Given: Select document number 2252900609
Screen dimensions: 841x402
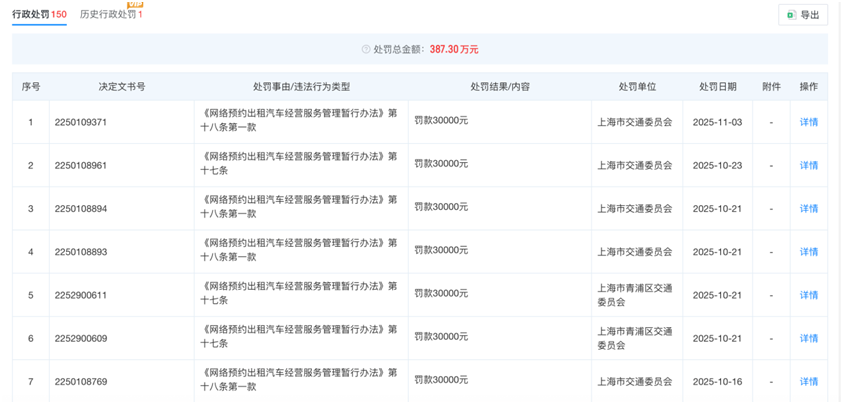Looking at the screenshot, I should point(80,338).
